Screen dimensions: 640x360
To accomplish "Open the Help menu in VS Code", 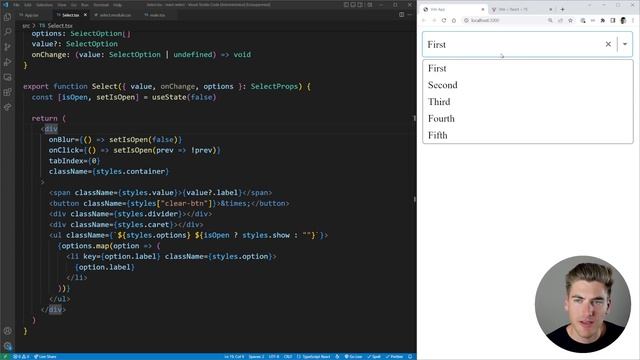I will [118, 5].
